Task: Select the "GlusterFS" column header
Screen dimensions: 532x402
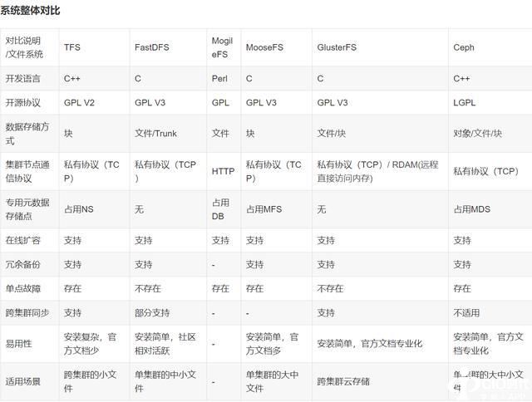Action: pyautogui.click(x=337, y=47)
